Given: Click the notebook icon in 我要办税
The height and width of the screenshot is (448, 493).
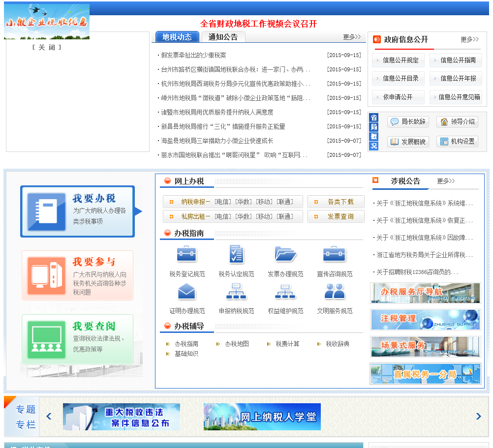Looking at the screenshot, I should coord(47,211).
